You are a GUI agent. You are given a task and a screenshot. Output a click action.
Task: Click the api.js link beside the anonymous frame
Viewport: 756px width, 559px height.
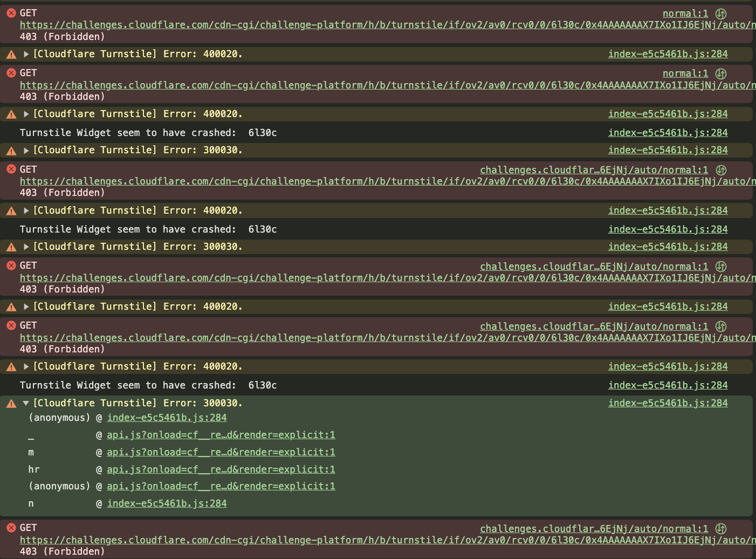(x=221, y=486)
